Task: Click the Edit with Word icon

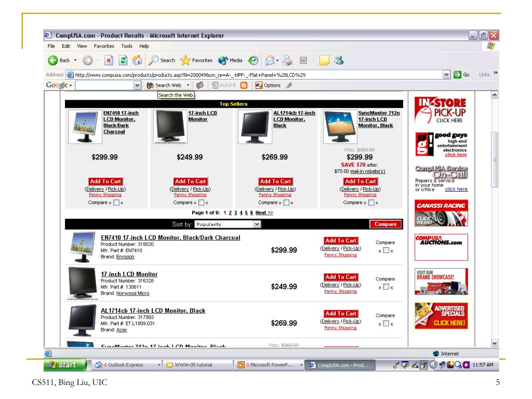Action: [303, 60]
